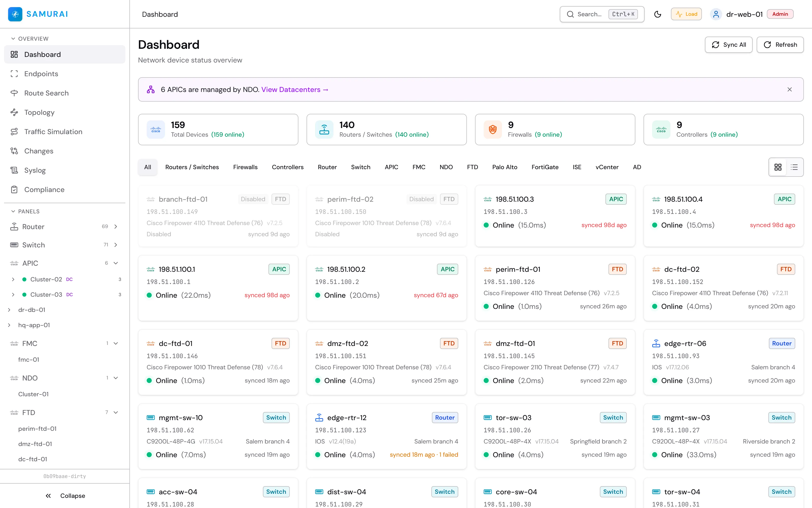812x508 pixels.
Task: Open the Topology page icon
Action: click(14, 112)
